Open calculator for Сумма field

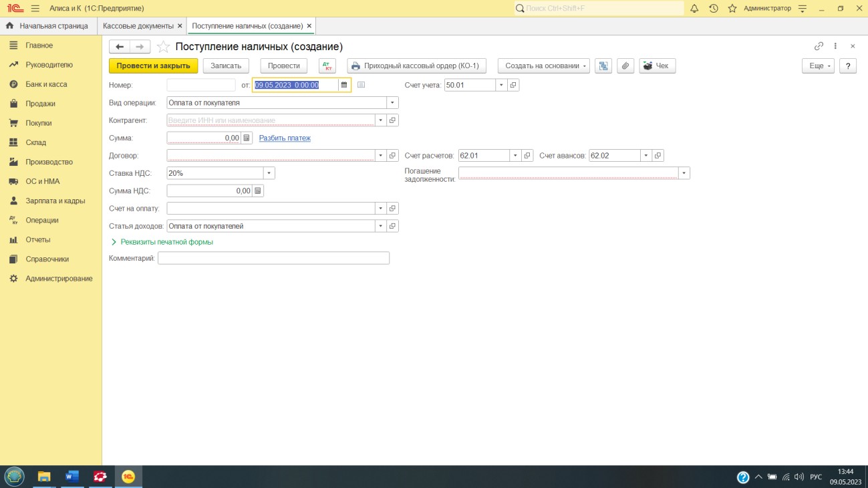pos(247,138)
